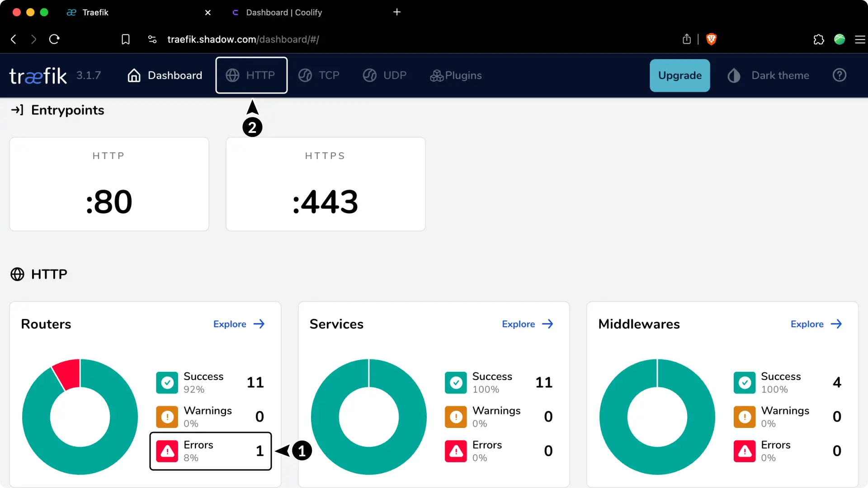Viewport: 868px width, 488px height.
Task: Click the Services Success check icon
Action: (456, 383)
